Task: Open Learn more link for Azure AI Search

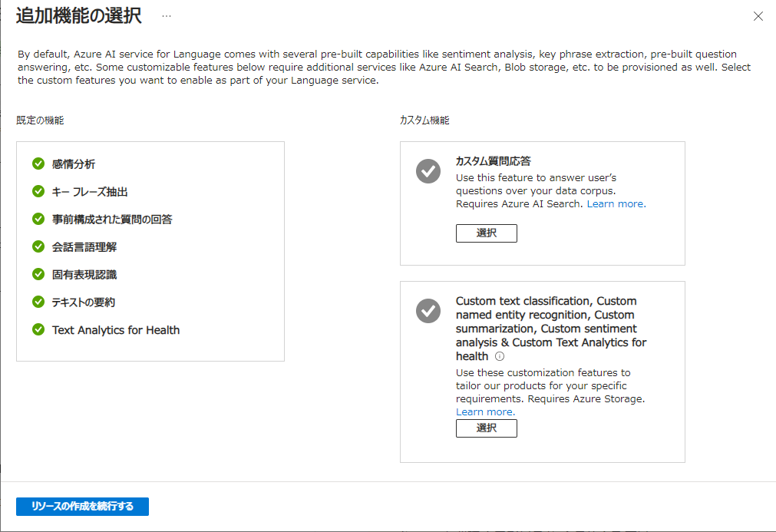Action: [616, 204]
